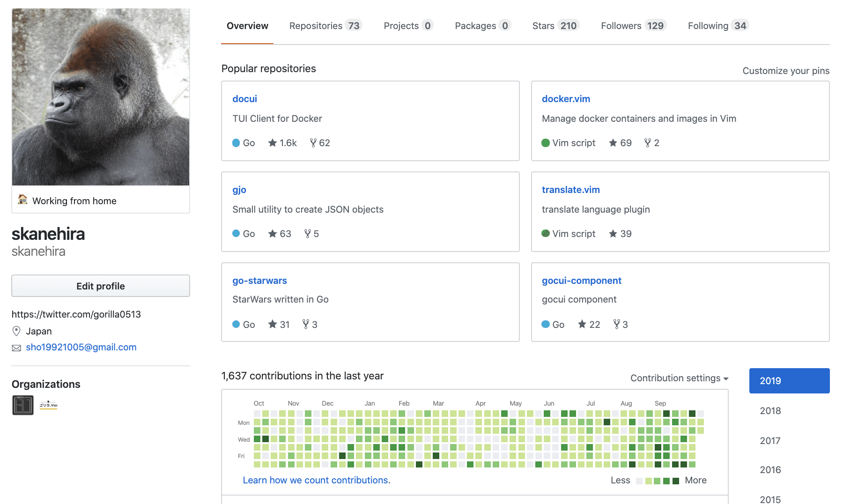Click the sho19921005@gmail.com email link
The height and width of the screenshot is (504, 843).
81,347
